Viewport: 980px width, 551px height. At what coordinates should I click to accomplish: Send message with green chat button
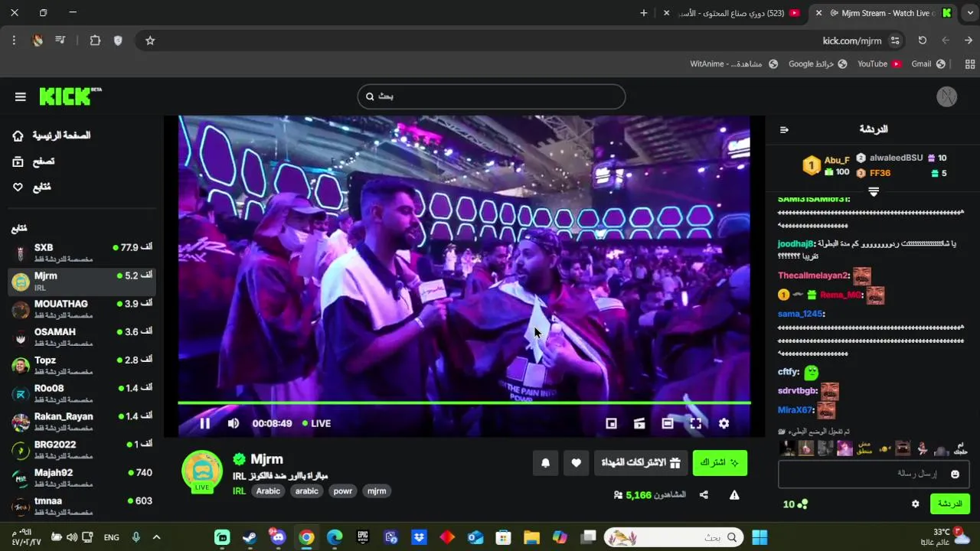coord(949,504)
